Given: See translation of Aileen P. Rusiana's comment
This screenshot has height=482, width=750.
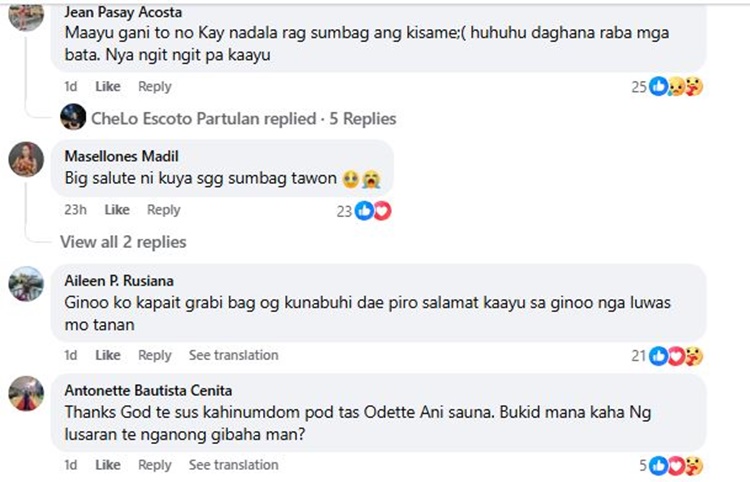Looking at the screenshot, I should pyautogui.click(x=233, y=355).
